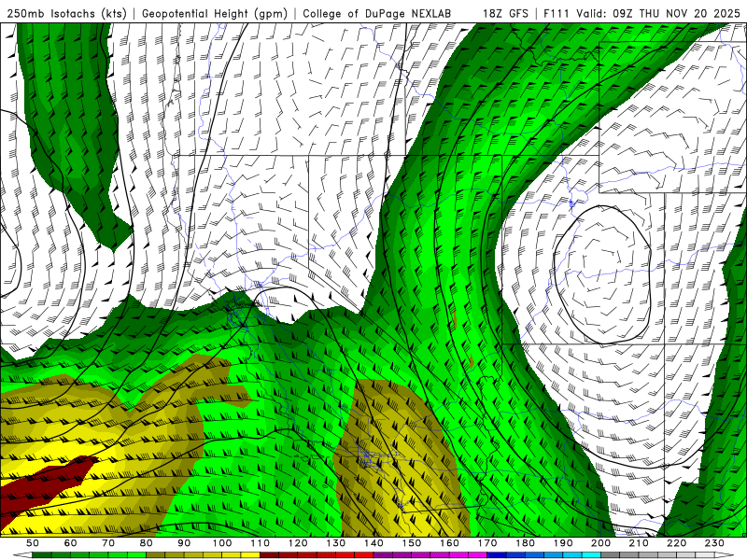This screenshot has width=747, height=560.
Task: Click the 230 value on the legend
Action: (714, 543)
